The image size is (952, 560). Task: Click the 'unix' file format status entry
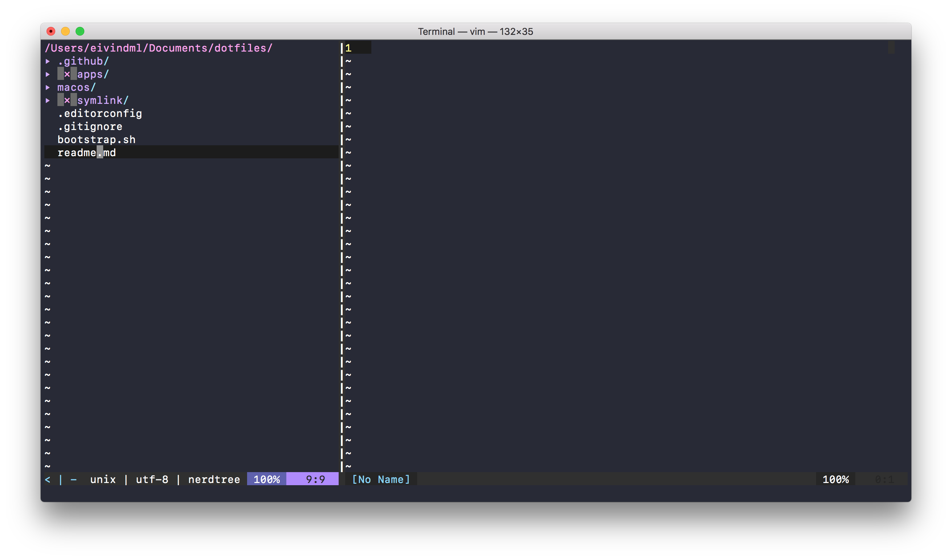tap(103, 479)
